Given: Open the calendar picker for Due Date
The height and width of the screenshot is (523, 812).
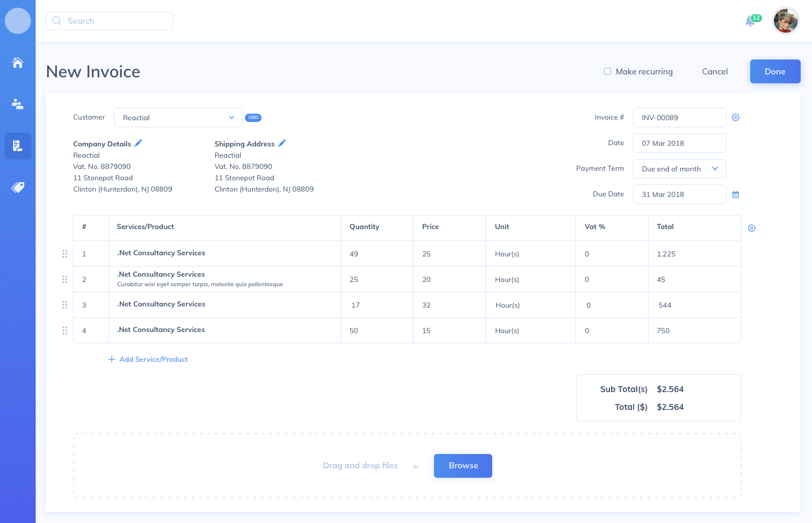Looking at the screenshot, I should 735,194.
